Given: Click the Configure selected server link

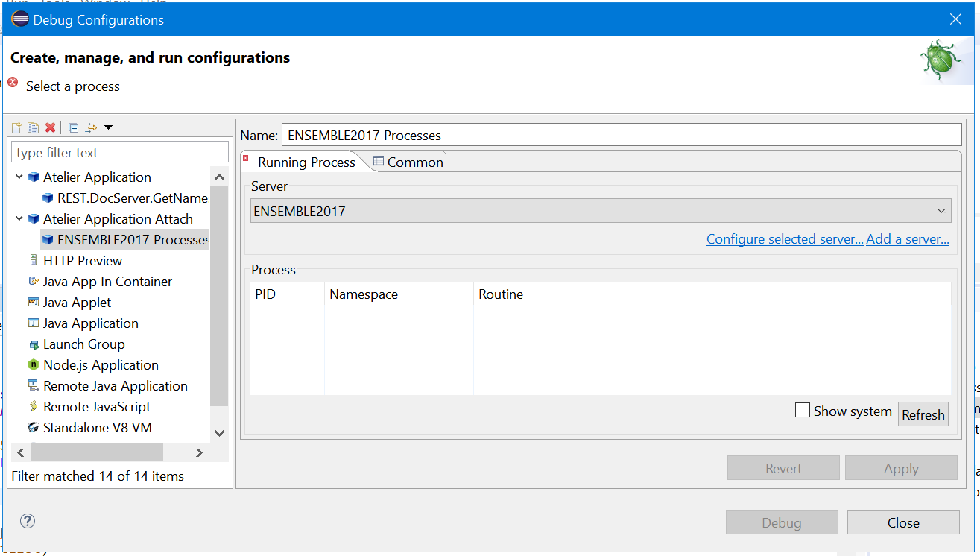Looking at the screenshot, I should coord(784,239).
